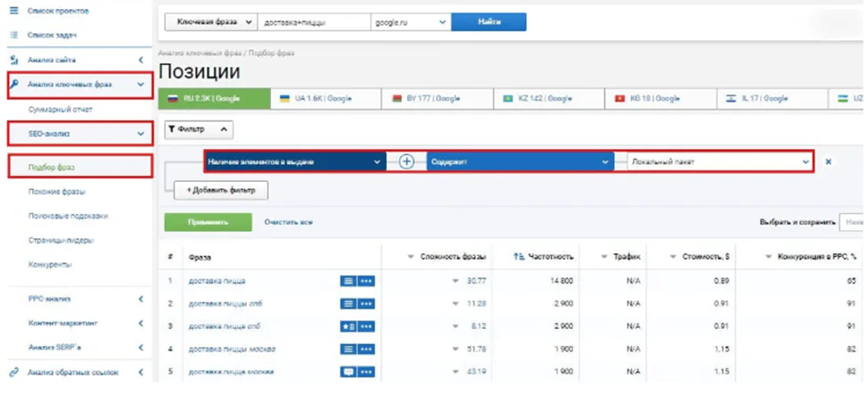This screenshot has height=404, width=868.
Task: Click the green Apply filter button
Action: click(209, 222)
